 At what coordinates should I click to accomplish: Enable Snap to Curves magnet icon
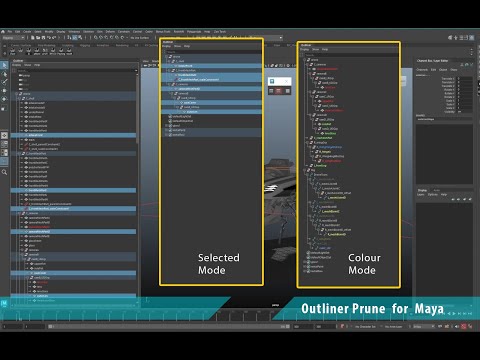(101, 38)
